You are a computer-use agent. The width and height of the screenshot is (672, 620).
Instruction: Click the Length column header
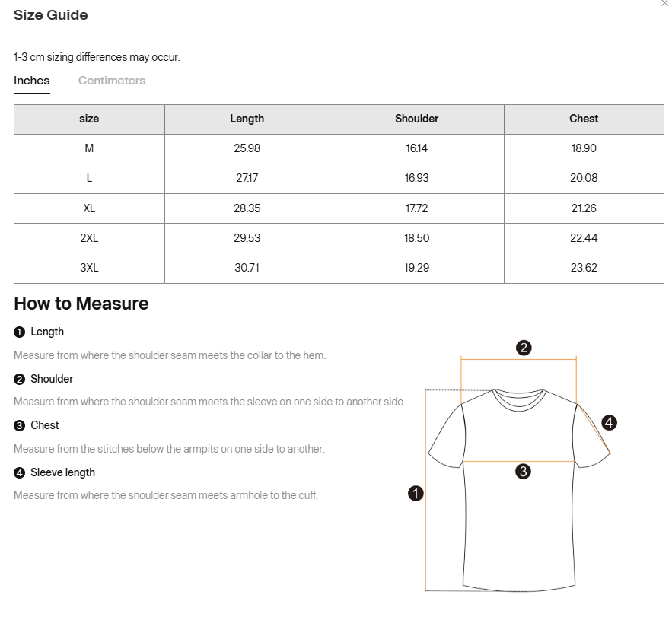pos(247,119)
